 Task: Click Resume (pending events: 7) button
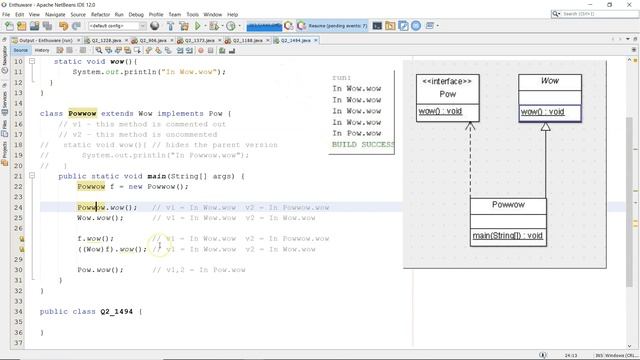point(332,26)
